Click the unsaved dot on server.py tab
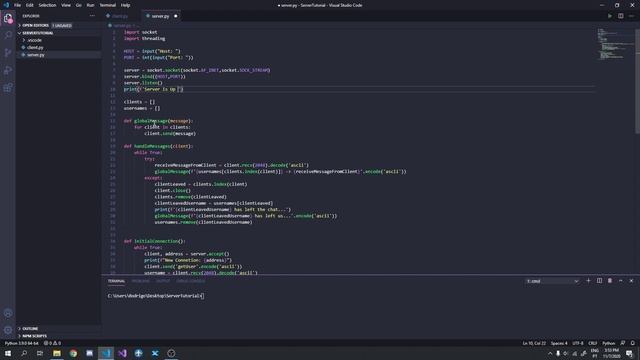The height and width of the screenshot is (360, 640). [x=176, y=16]
